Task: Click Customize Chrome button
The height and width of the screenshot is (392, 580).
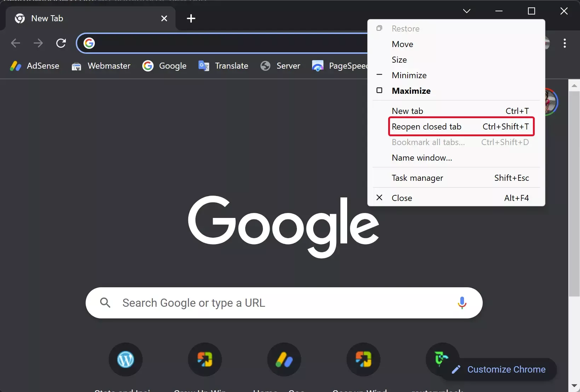Action: click(499, 369)
